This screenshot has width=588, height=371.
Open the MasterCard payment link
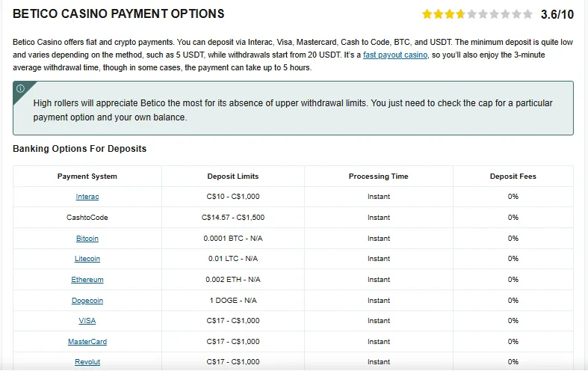pos(87,342)
